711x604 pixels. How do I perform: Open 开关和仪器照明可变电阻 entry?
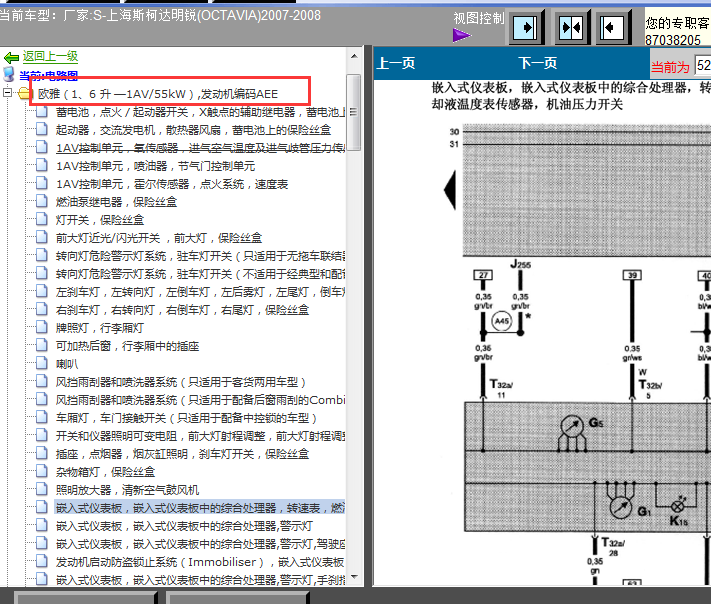click(200, 436)
